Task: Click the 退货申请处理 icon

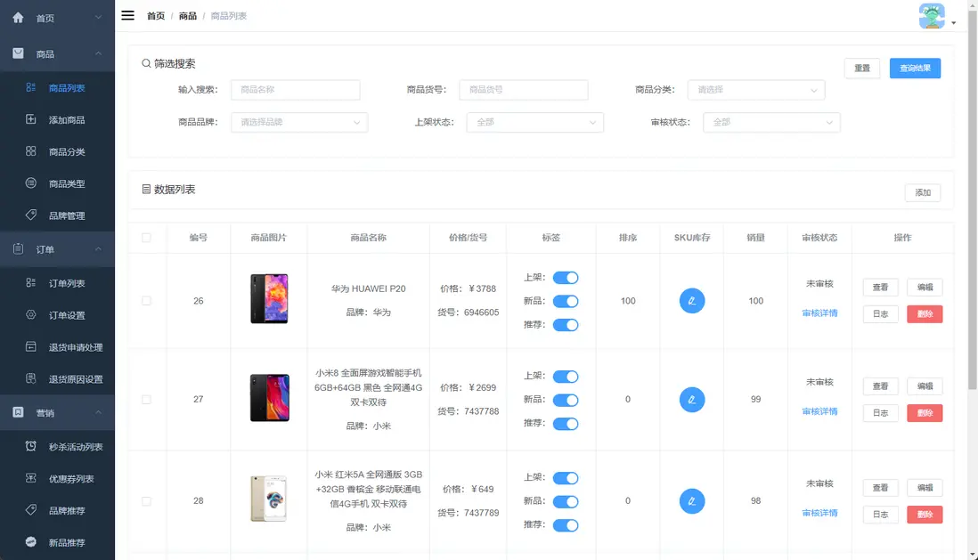Action: pyautogui.click(x=30, y=346)
